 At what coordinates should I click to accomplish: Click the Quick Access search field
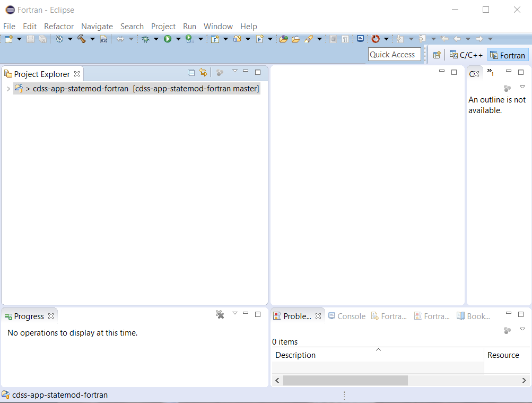tap(394, 55)
